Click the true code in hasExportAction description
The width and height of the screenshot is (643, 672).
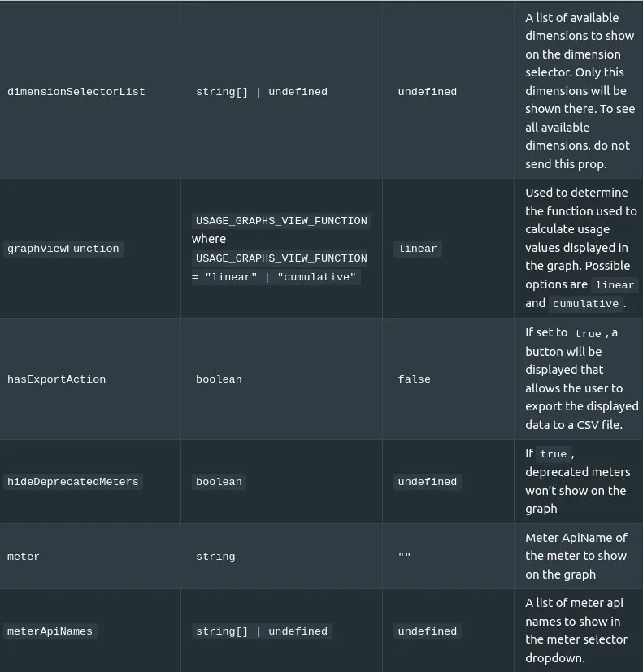[588, 334]
